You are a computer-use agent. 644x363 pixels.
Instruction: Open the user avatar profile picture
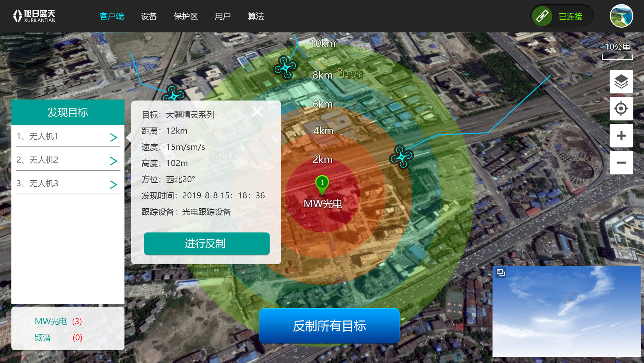point(621,16)
